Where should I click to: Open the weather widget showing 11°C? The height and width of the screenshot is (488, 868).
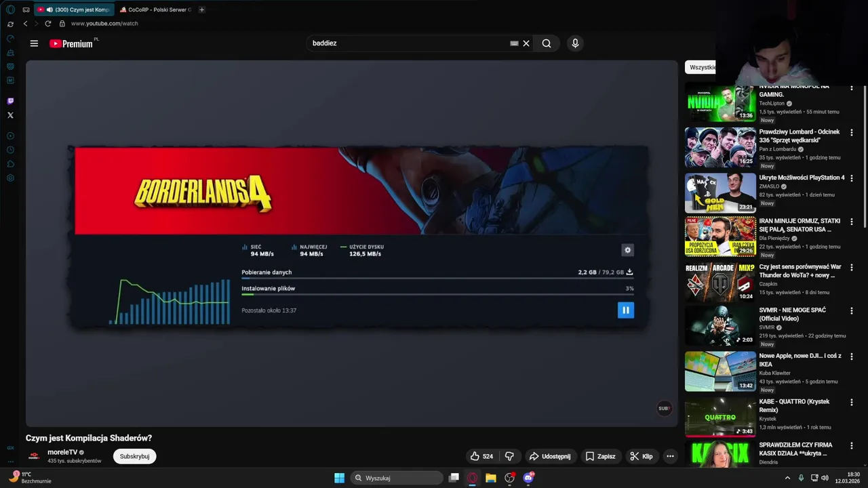pos(28,478)
